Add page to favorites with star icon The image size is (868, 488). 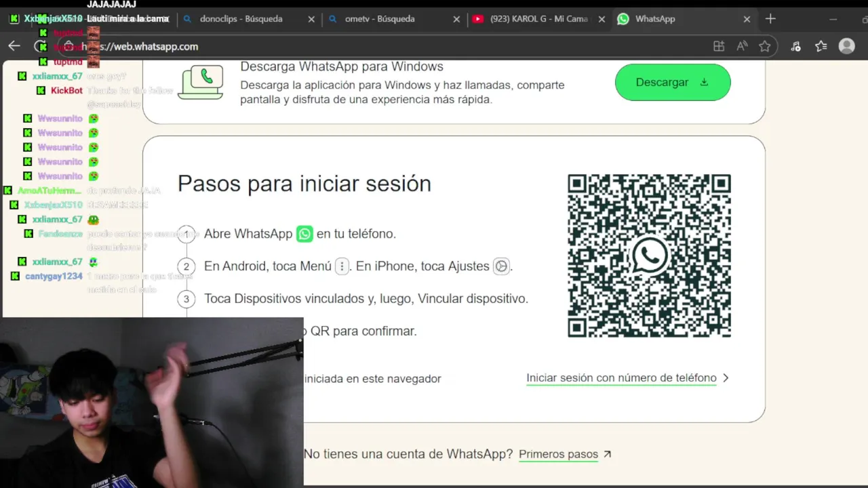pos(765,46)
